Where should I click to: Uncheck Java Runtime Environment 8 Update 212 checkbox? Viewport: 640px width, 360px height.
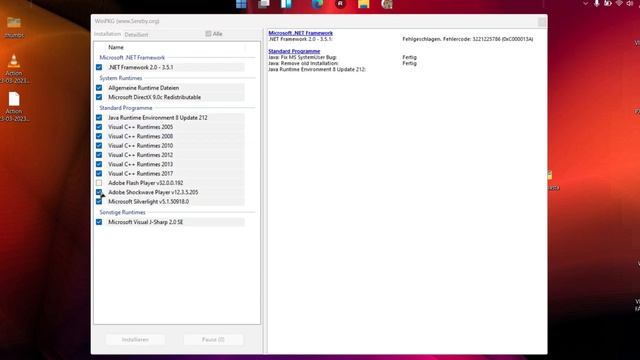click(x=99, y=118)
